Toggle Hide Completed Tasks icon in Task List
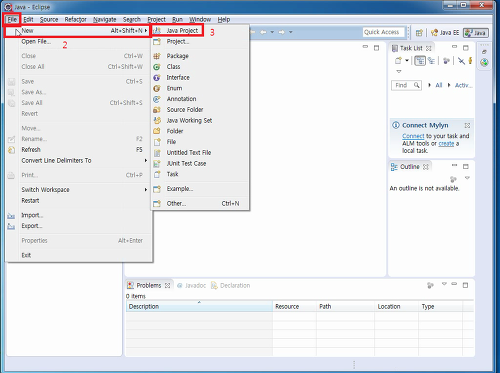 (x=461, y=61)
